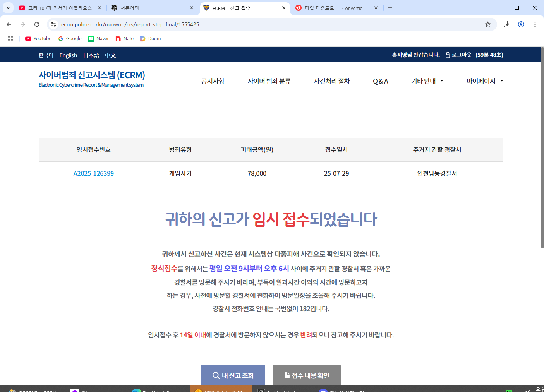
Task: Open the Chrome profile icon
Action: click(x=521, y=24)
